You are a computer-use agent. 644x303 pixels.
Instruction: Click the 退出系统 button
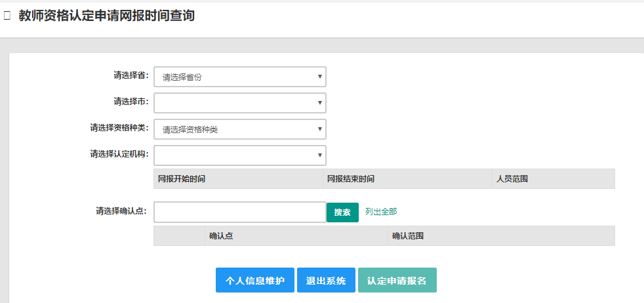pyautogui.click(x=326, y=280)
